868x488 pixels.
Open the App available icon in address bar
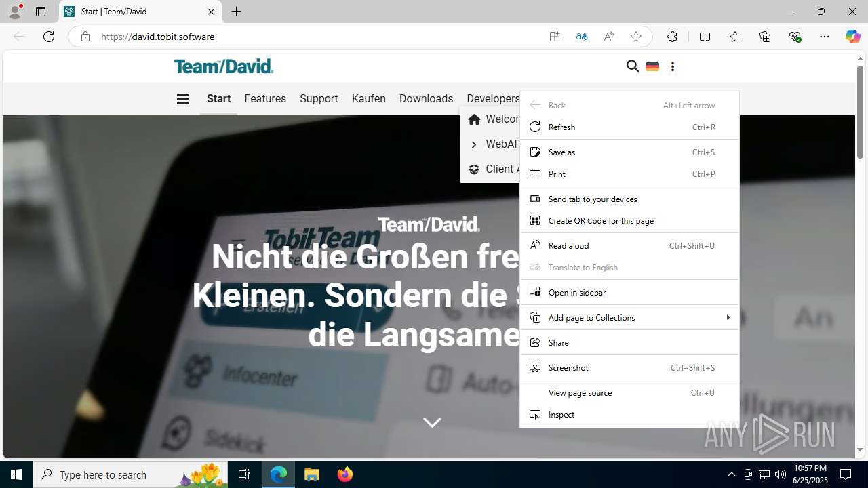[x=555, y=37]
